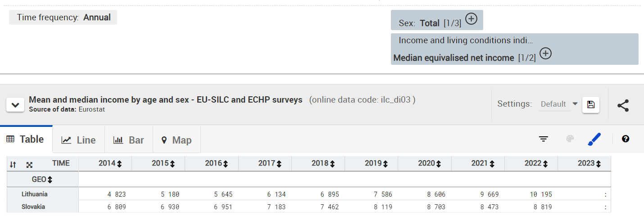Add more Sex dimension values

coord(471,19)
